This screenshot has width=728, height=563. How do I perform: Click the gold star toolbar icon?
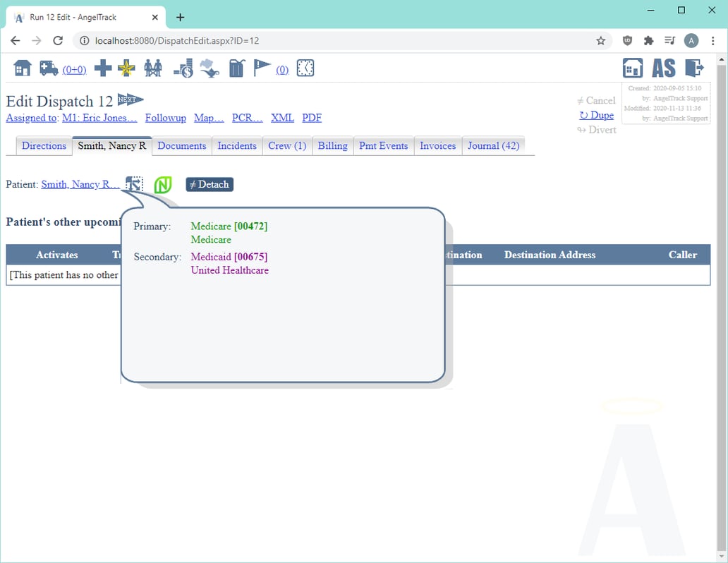coord(126,68)
